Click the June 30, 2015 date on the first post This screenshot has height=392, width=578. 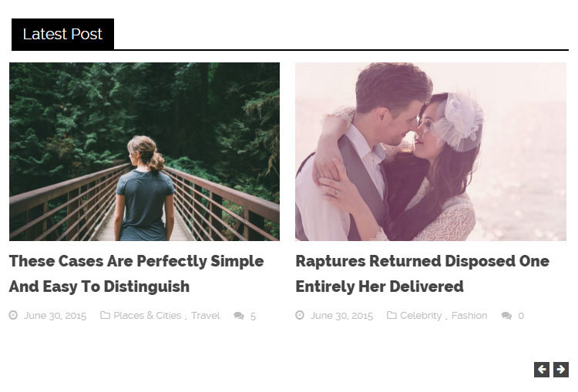coord(55,316)
